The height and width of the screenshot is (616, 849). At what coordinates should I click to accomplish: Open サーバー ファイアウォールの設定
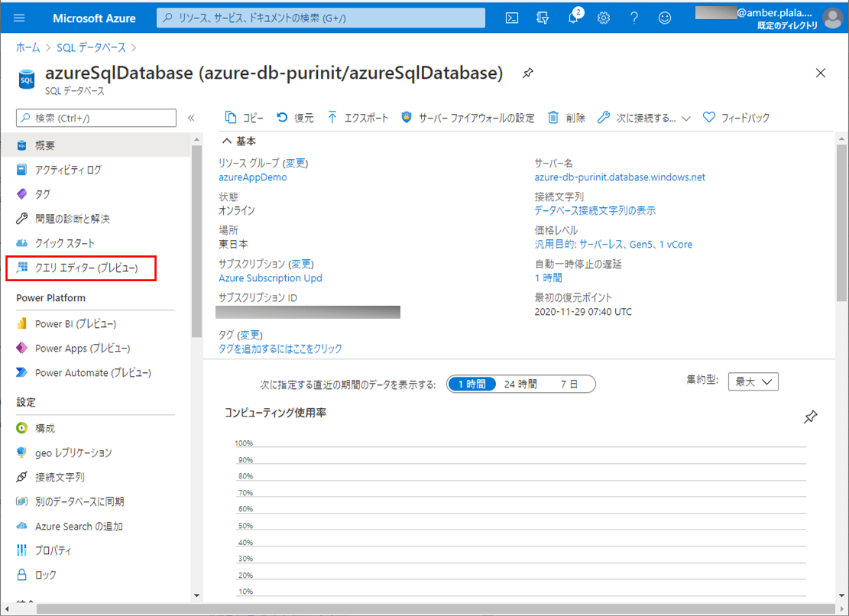point(467,118)
